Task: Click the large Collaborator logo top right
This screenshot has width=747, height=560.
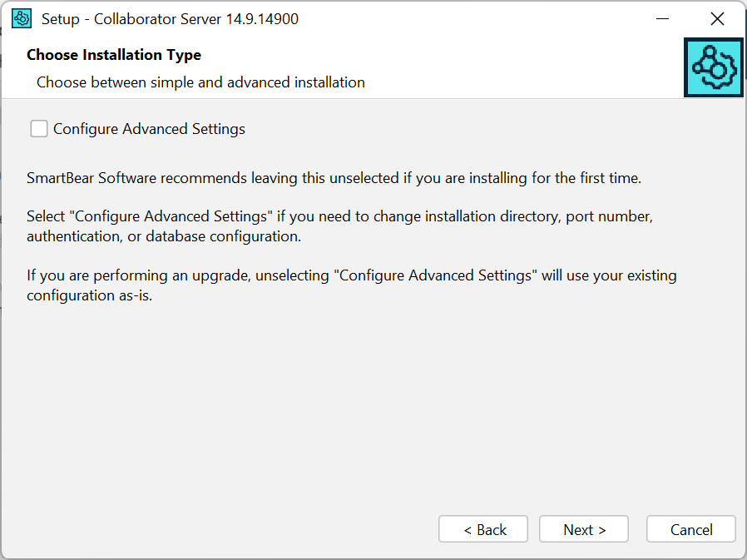Action: [x=713, y=67]
